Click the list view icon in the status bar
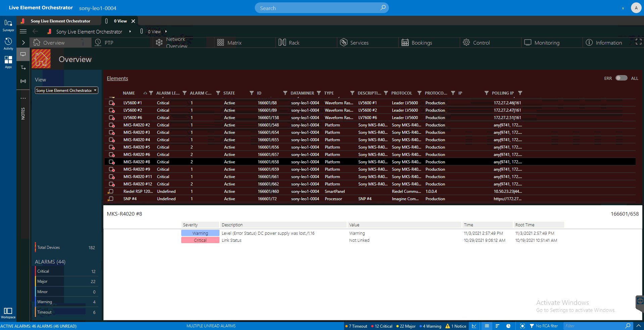Image resolution: width=644 pixels, height=330 pixels. click(x=487, y=326)
